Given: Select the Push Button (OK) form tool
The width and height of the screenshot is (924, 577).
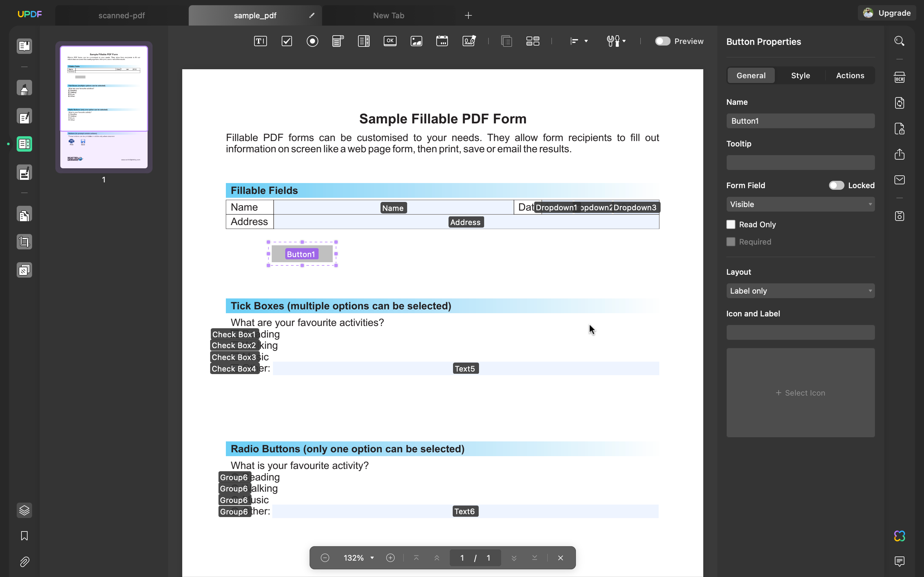Looking at the screenshot, I should coord(390,41).
